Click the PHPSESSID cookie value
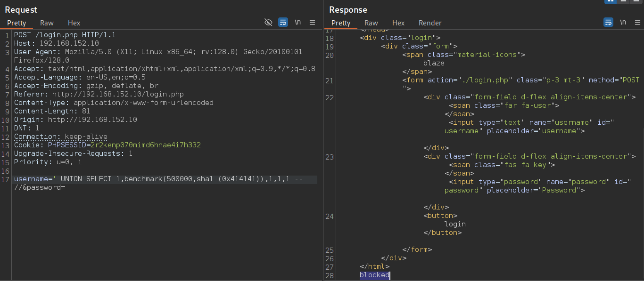 (x=146, y=145)
